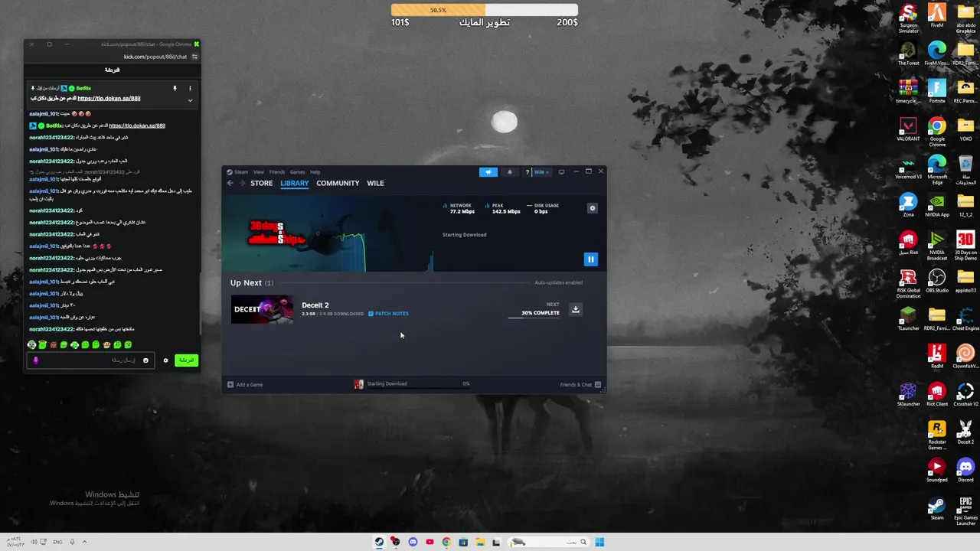Open the COMMUNITY tab in Steam
Image resolution: width=980 pixels, height=551 pixels.
[338, 184]
